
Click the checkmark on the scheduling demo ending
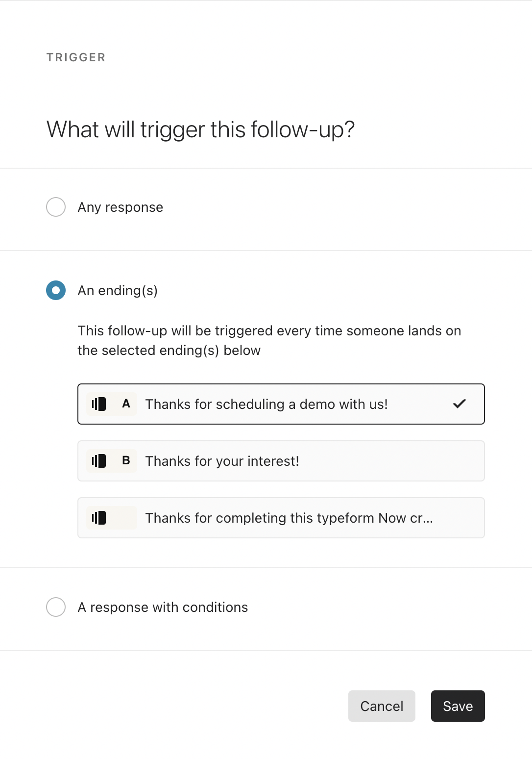click(459, 404)
